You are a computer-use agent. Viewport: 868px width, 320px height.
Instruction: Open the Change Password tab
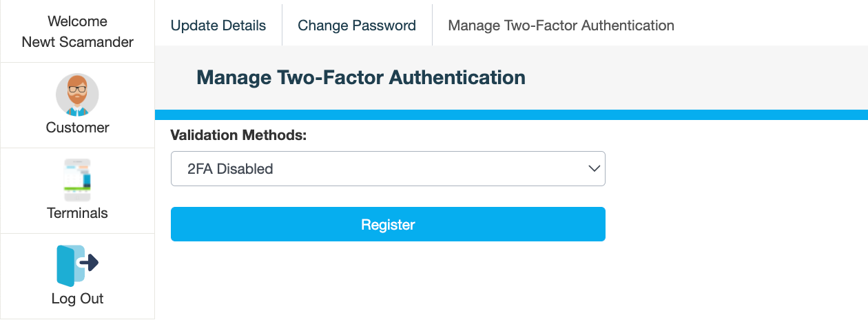pos(357,26)
